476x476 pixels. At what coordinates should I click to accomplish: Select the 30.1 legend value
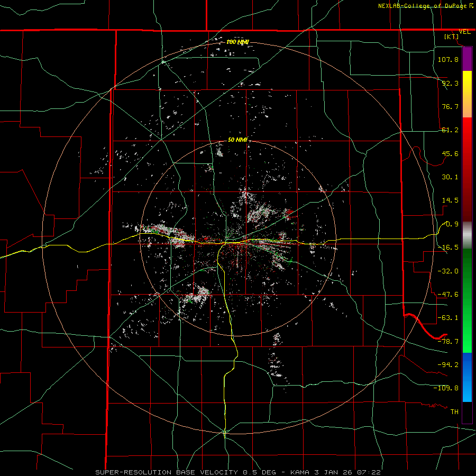click(x=450, y=177)
